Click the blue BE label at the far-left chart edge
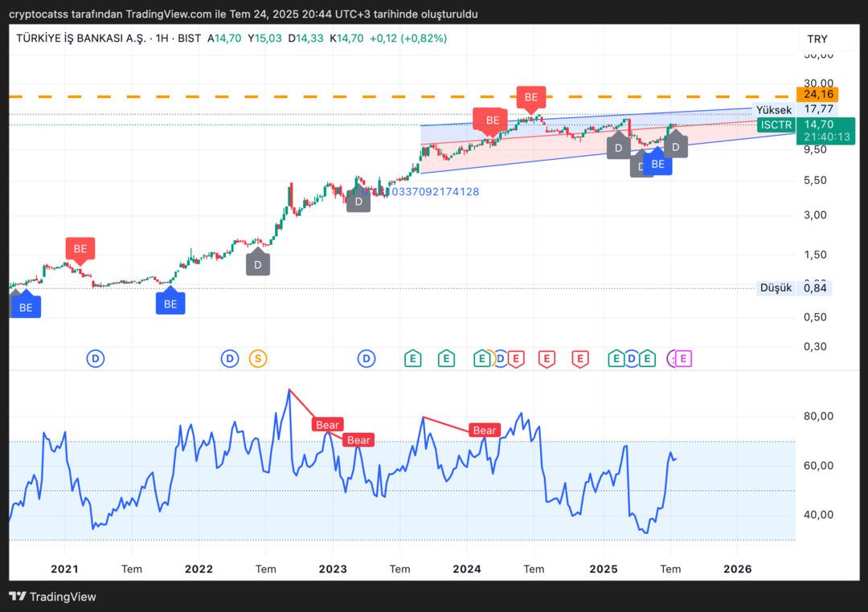The width and height of the screenshot is (868, 612). pos(26,307)
